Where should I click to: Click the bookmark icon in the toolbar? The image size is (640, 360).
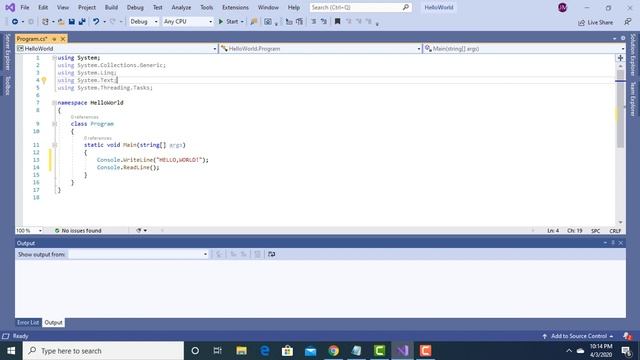[338, 22]
